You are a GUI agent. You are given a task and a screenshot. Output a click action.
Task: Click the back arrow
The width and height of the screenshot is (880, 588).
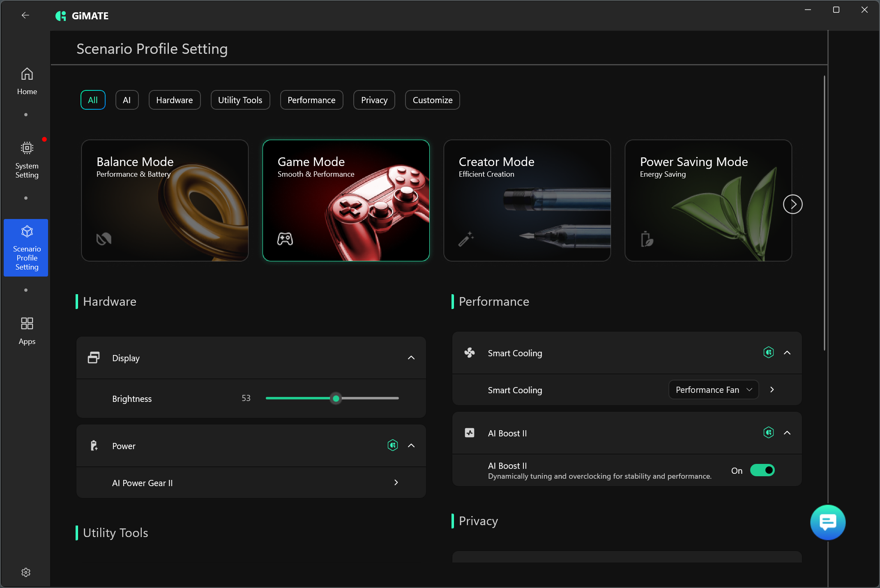[x=25, y=16]
